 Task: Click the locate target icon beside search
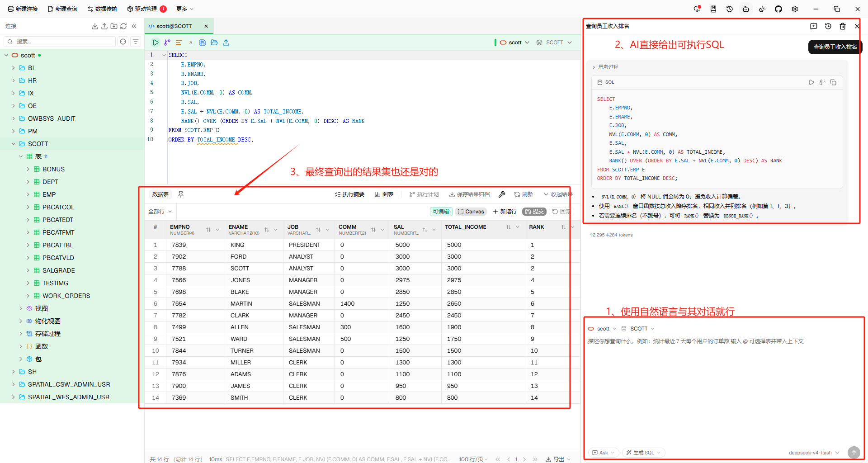tap(123, 42)
